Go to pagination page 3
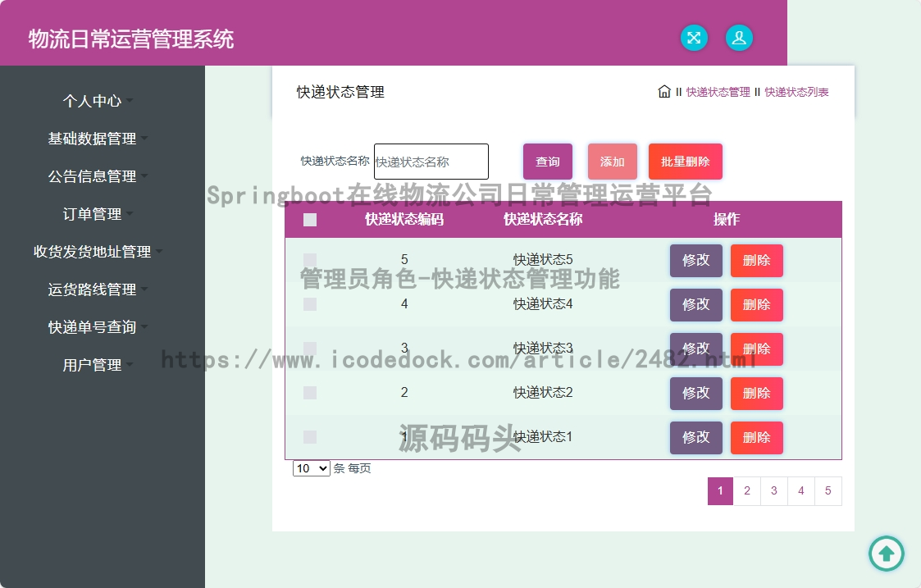 [x=774, y=490]
